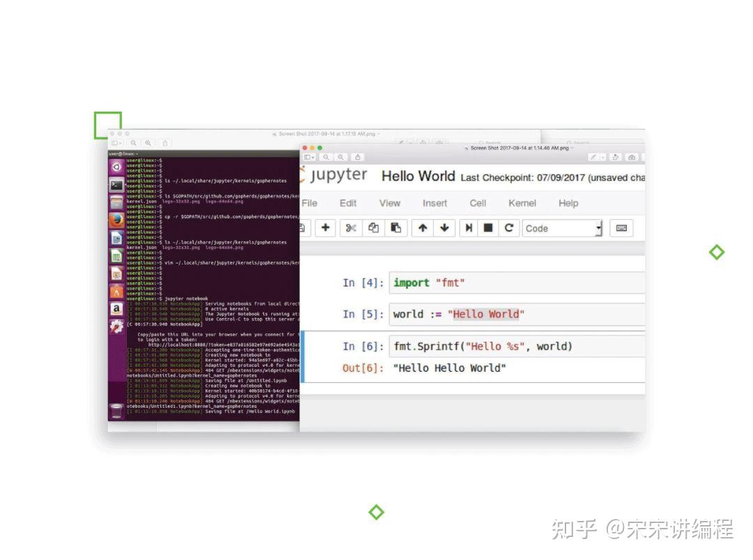Move the selected cell down
Screen dimensions: 753x560
click(x=445, y=228)
